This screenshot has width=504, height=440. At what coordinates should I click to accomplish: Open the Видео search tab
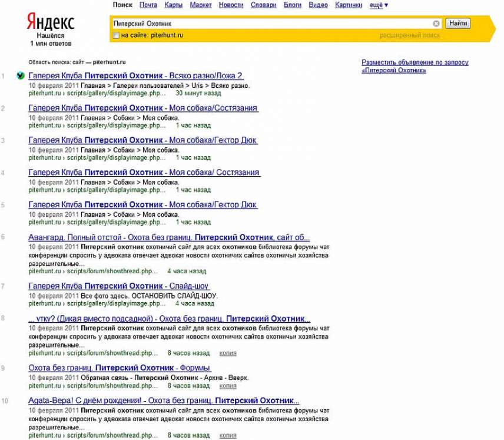[318, 5]
